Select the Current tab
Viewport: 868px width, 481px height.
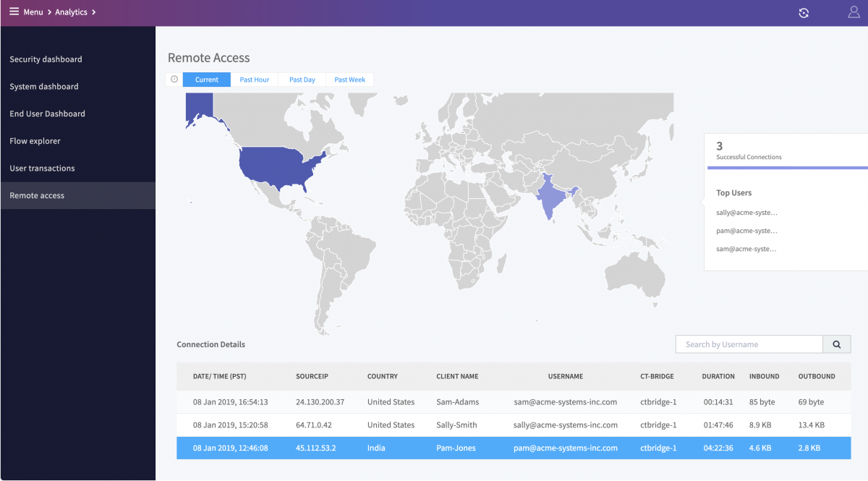click(x=206, y=80)
